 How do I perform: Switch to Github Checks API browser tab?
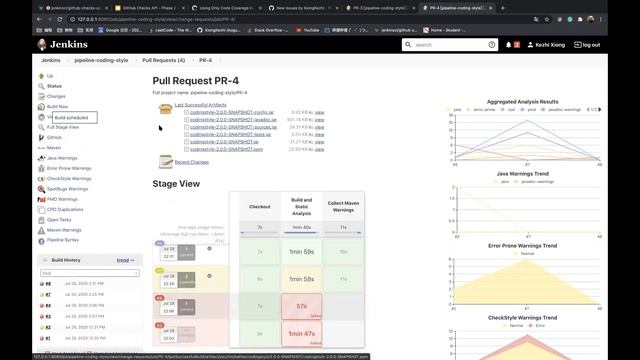tap(149, 8)
